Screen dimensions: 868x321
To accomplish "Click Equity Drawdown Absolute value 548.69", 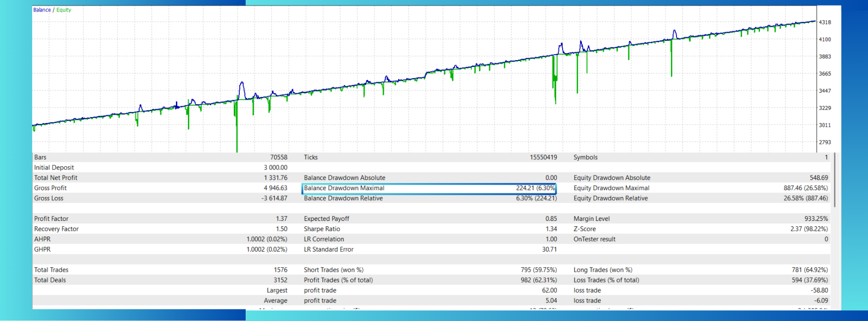I will point(819,178).
